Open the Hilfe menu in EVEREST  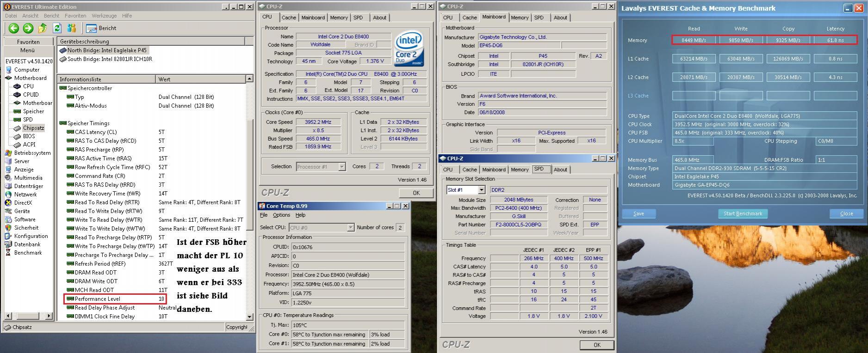click(x=127, y=16)
